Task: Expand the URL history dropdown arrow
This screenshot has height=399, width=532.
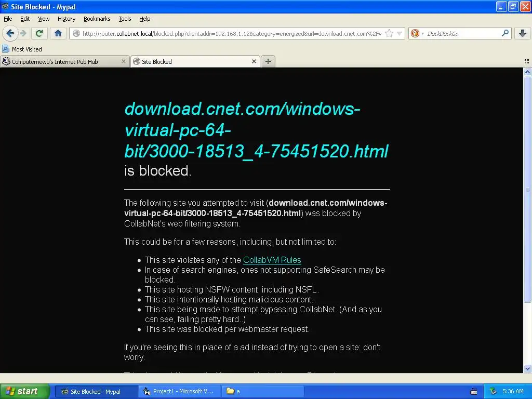Action: click(x=400, y=33)
